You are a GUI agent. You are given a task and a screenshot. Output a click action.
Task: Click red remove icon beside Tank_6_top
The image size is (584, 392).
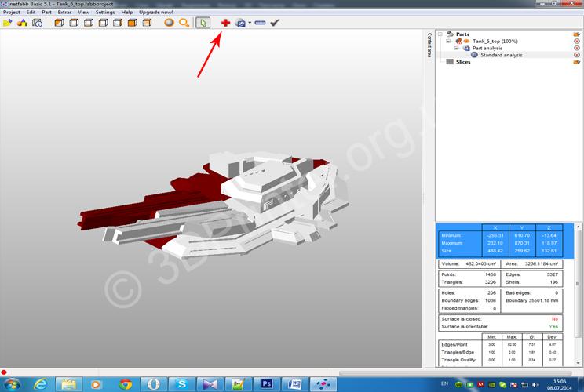click(577, 41)
